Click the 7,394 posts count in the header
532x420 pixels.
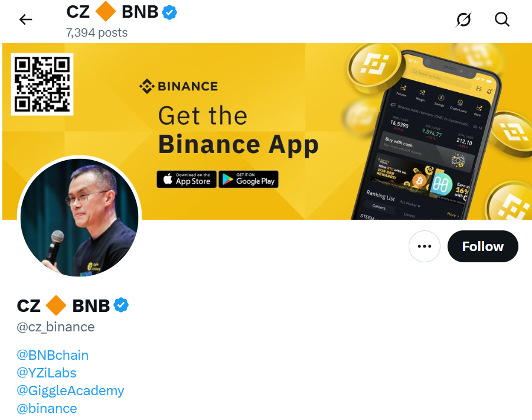[97, 32]
